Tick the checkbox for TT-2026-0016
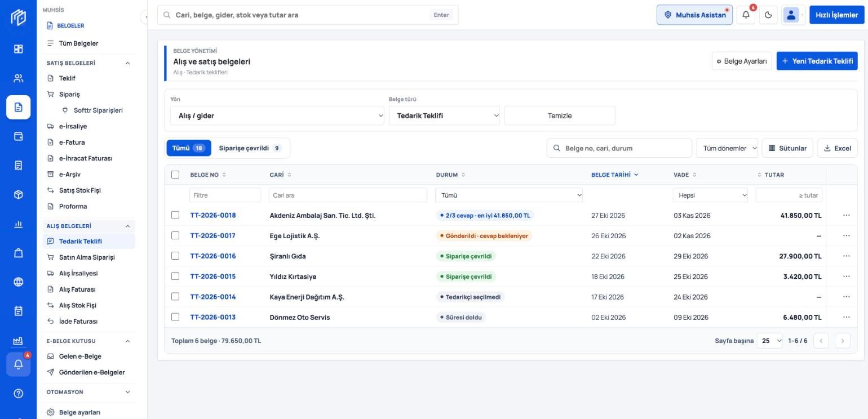 175,256
